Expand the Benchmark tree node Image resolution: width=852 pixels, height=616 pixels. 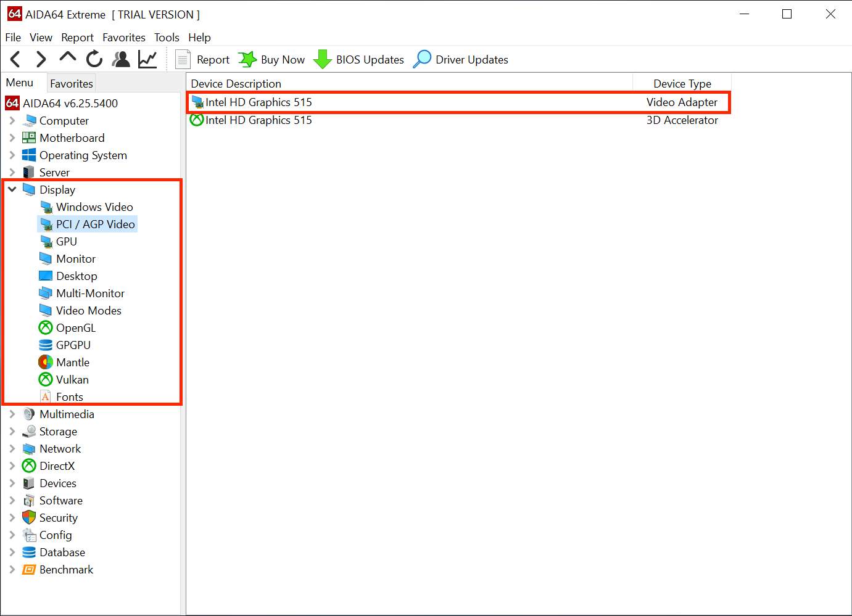click(x=12, y=570)
